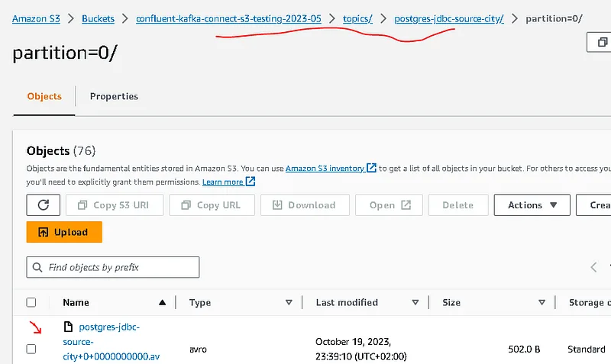611x364 pixels.
Task: Click the copy icon at top right of page
Action: tap(602, 43)
